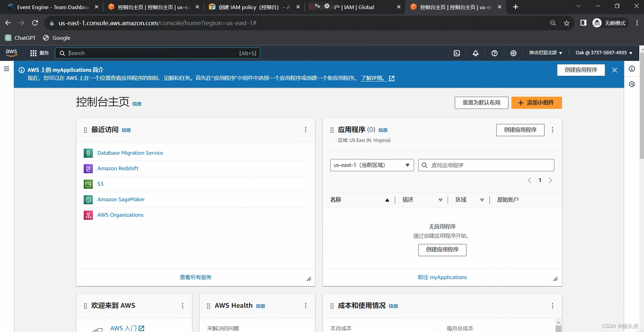The image size is (644, 332).
Task: Open the 成本和使用情况 widget options menu
Action: point(553,306)
